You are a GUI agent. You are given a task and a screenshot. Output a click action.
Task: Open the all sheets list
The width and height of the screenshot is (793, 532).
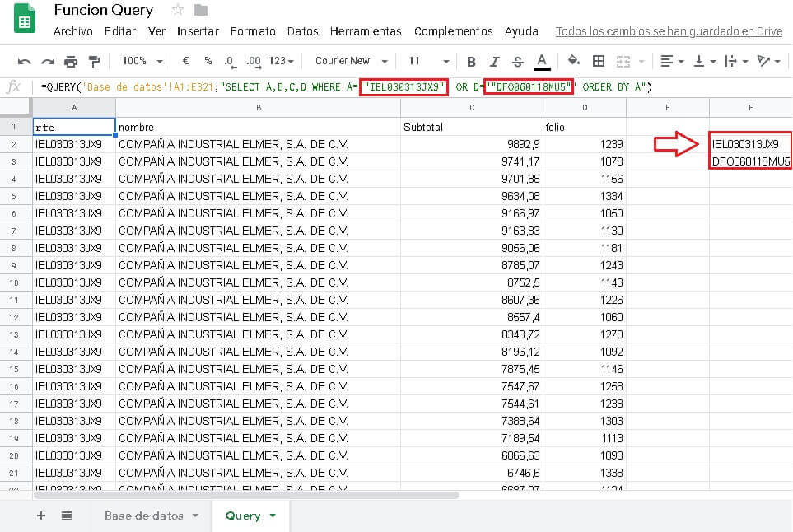(x=66, y=516)
